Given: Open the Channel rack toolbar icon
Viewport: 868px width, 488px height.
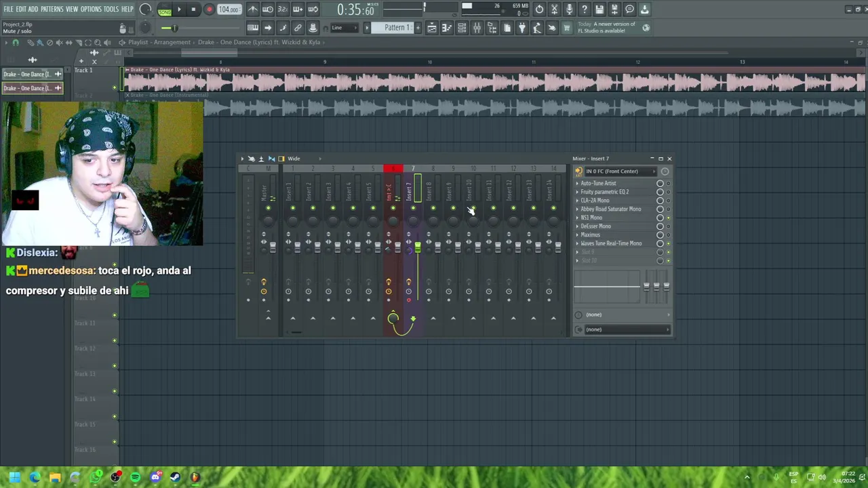Looking at the screenshot, I should 462,28.
